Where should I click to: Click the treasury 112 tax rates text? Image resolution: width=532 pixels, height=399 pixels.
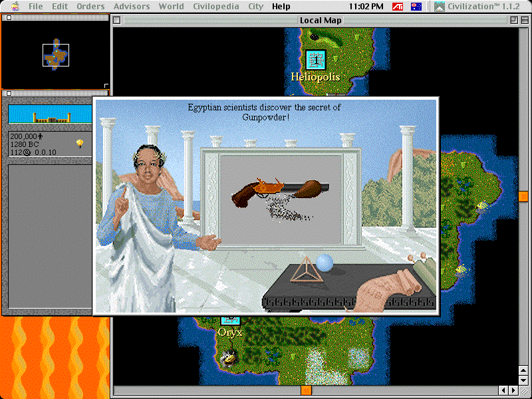pyautogui.click(x=33, y=152)
